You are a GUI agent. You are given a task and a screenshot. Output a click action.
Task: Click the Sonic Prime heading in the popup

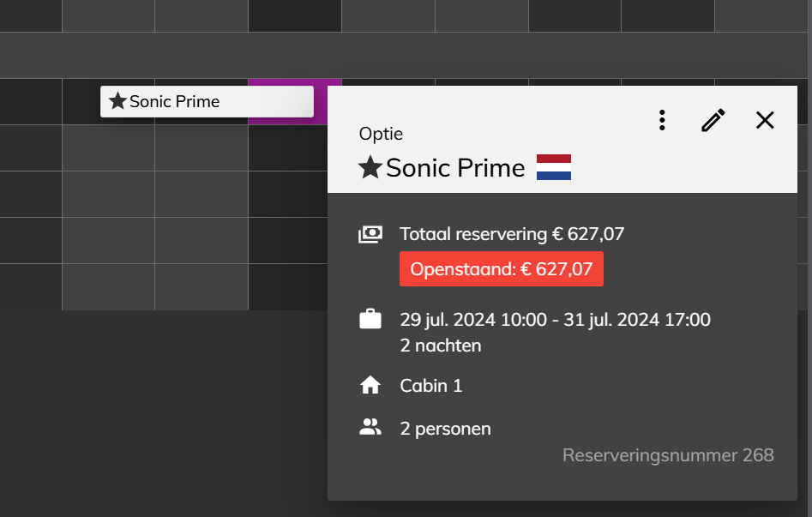click(455, 168)
